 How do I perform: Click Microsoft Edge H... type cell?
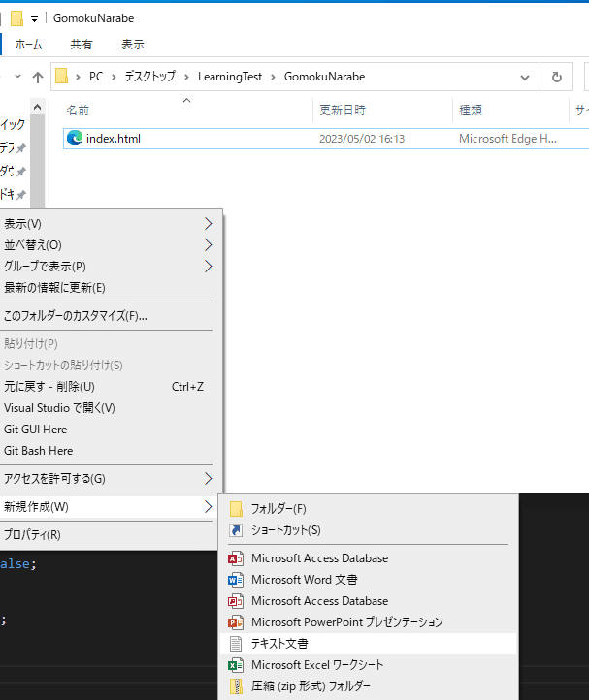507,139
